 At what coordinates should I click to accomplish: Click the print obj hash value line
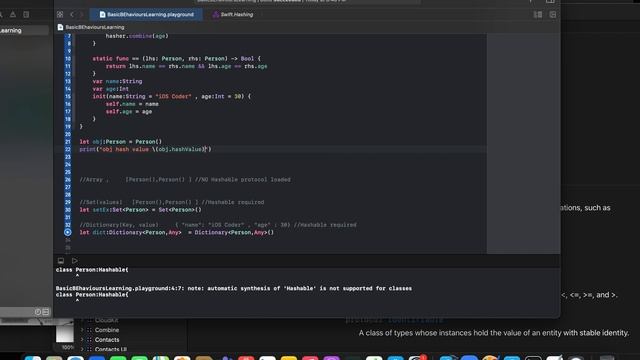point(145,149)
